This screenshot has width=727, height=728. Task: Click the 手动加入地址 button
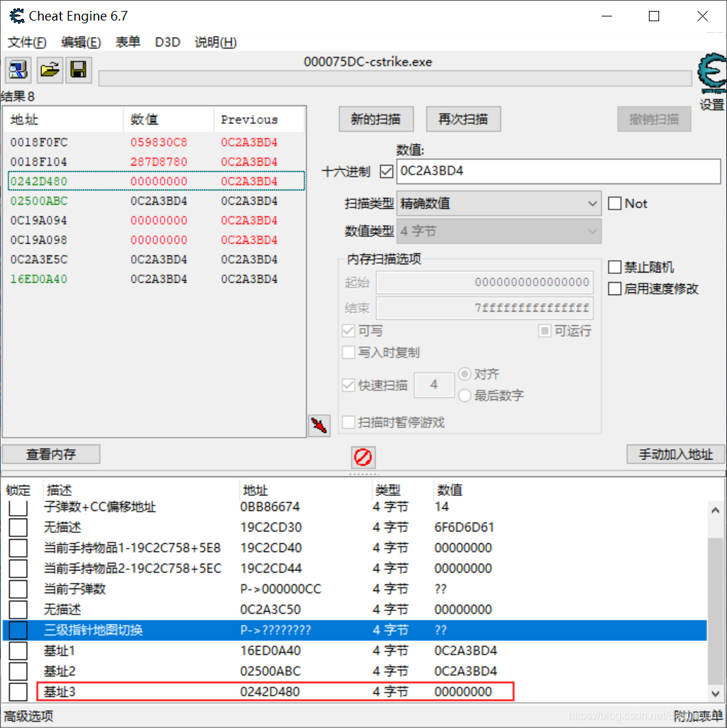[x=676, y=454]
